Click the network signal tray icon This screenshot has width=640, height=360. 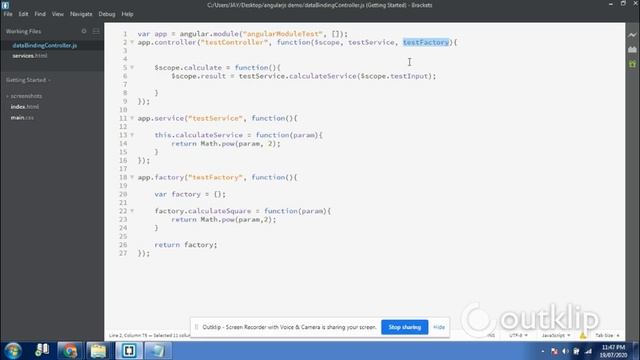tap(588, 351)
